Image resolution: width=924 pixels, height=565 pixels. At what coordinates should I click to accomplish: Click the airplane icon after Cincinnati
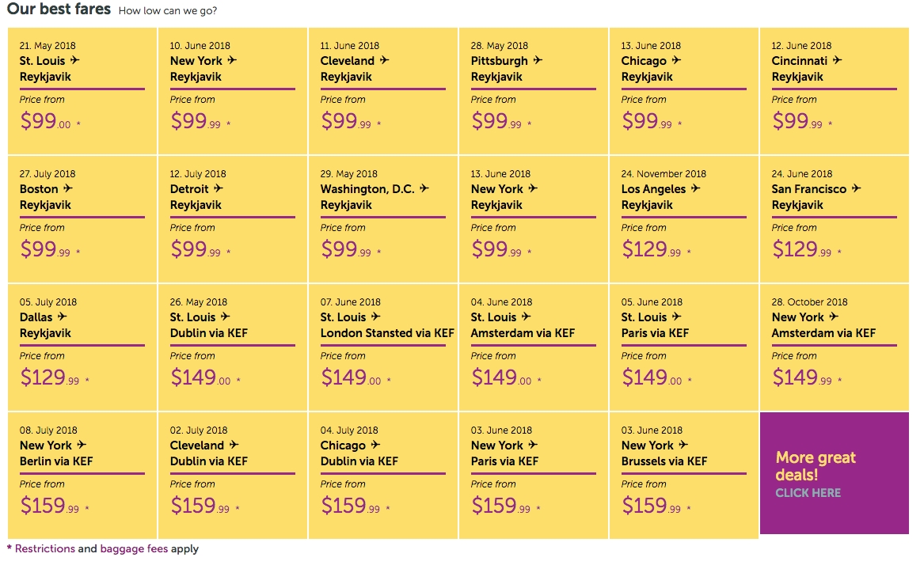click(837, 60)
